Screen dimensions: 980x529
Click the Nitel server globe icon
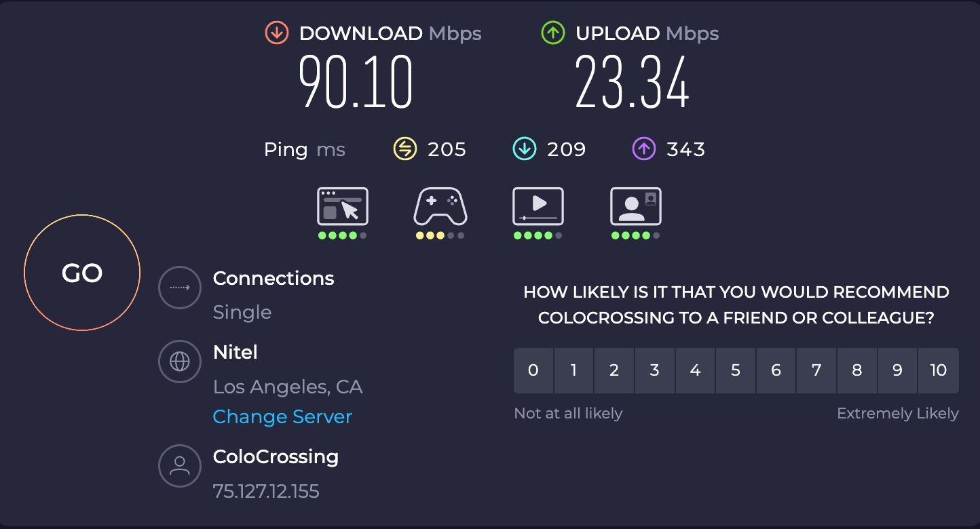pos(180,361)
